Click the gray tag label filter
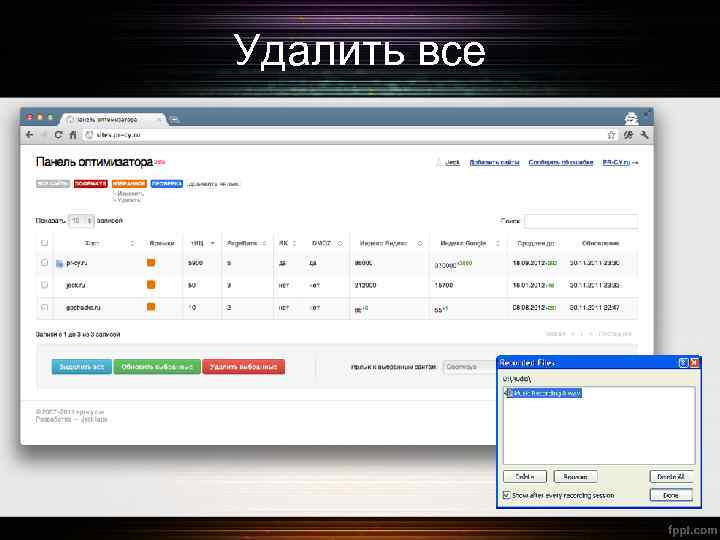 53,184
